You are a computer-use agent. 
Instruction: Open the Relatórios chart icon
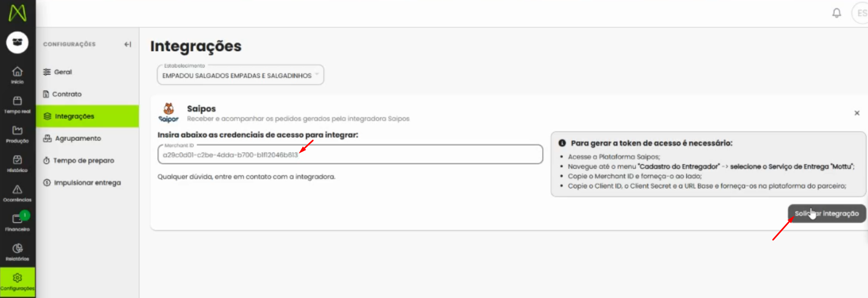click(x=17, y=251)
